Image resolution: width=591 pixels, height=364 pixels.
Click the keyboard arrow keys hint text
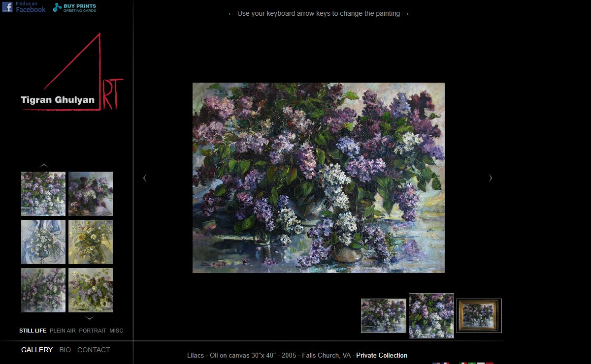tap(319, 13)
